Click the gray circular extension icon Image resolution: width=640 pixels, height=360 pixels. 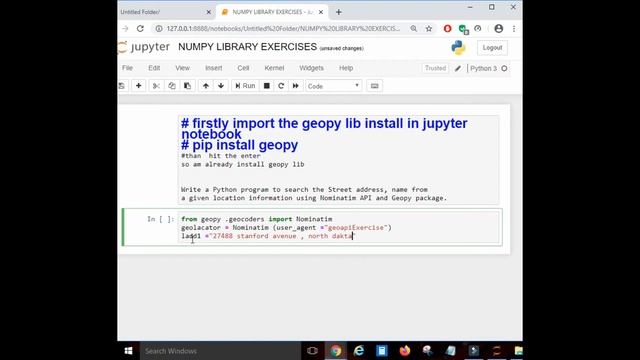coord(478,29)
